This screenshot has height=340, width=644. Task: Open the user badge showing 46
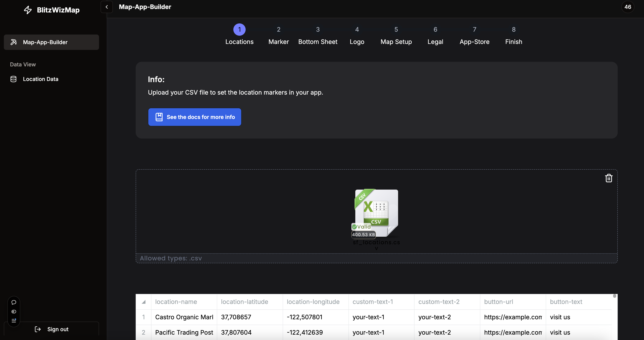click(627, 7)
